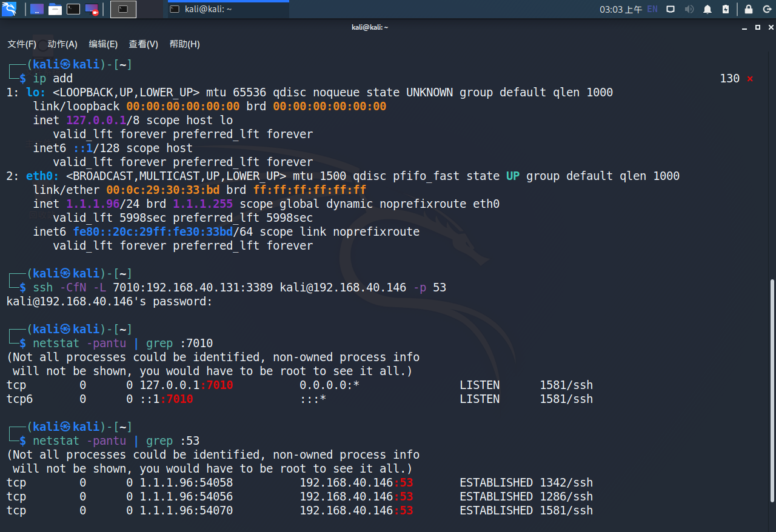
Task: Click the EN keyboard layout indicator
Action: (652, 9)
